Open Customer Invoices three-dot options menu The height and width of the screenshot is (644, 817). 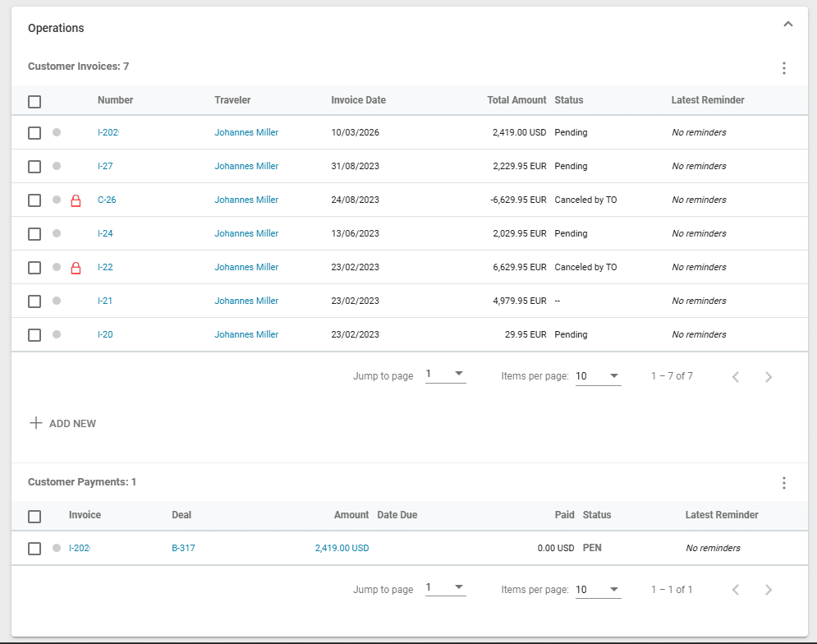click(784, 68)
